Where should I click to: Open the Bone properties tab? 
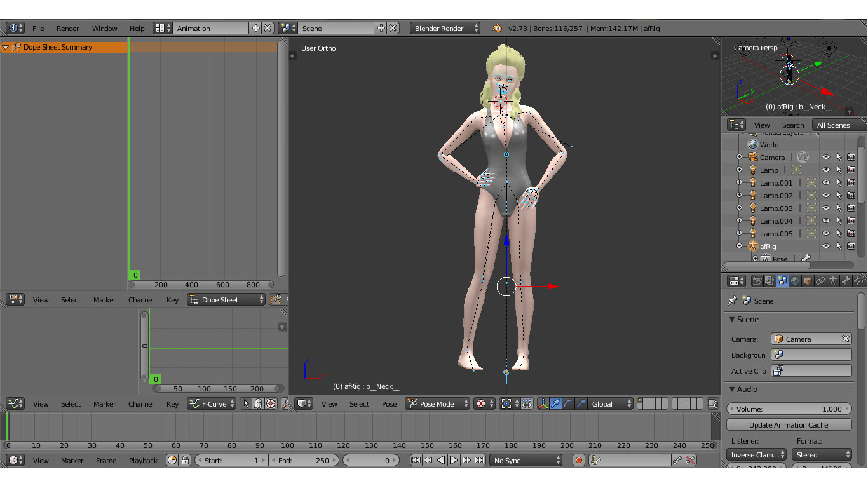pyautogui.click(x=846, y=281)
